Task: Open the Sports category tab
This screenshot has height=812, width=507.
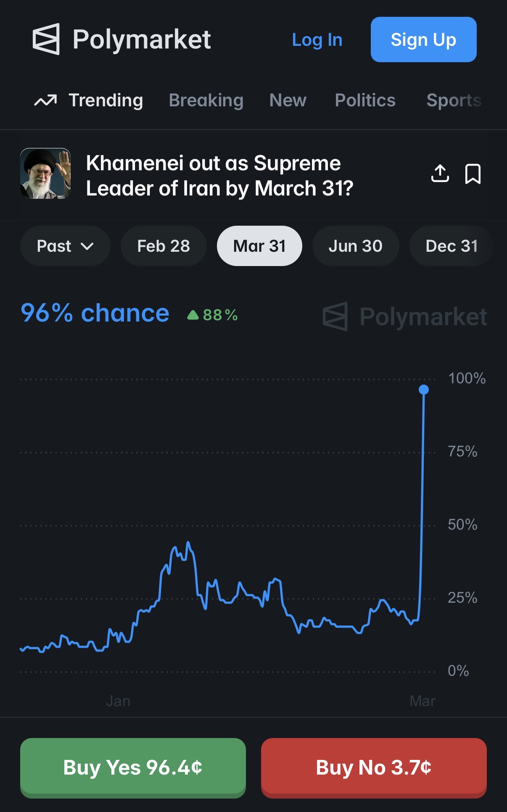Action: (x=454, y=100)
